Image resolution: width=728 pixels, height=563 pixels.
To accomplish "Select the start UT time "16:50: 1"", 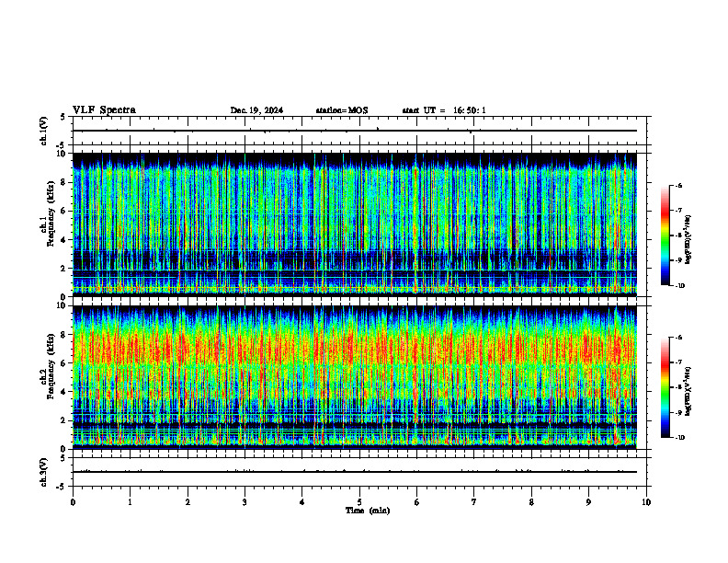I will tap(470, 110).
